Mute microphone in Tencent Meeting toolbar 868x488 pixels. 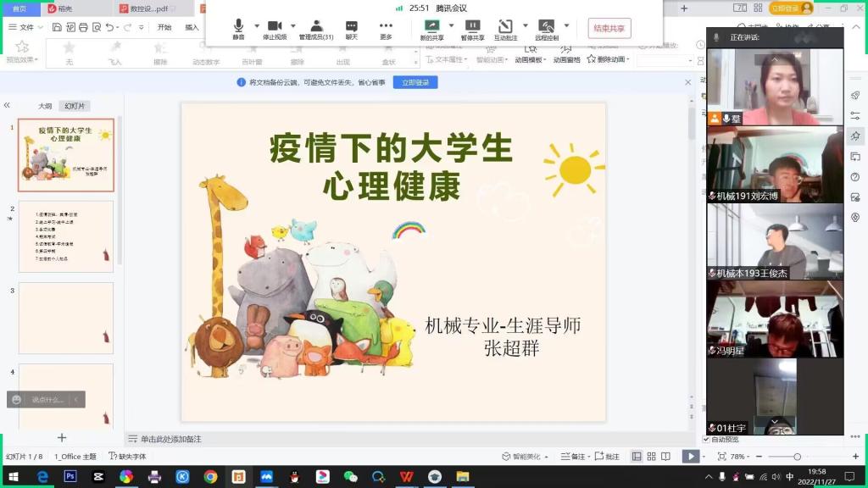coord(238,27)
